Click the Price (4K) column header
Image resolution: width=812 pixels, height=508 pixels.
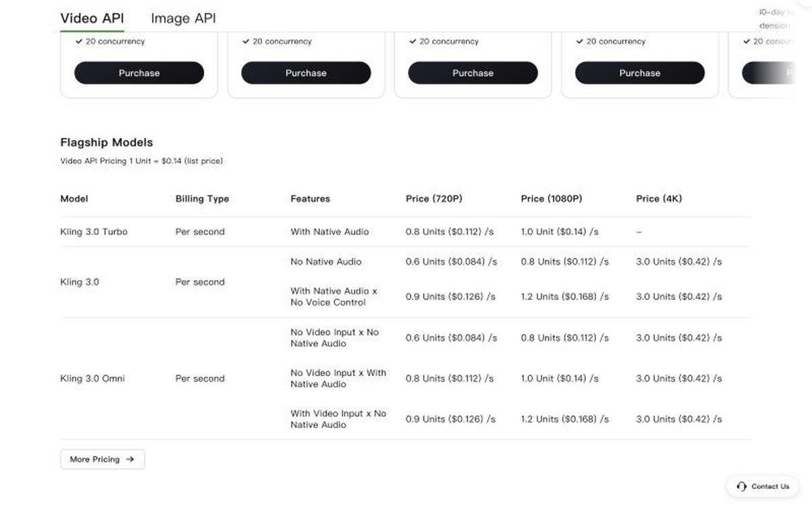658,198
